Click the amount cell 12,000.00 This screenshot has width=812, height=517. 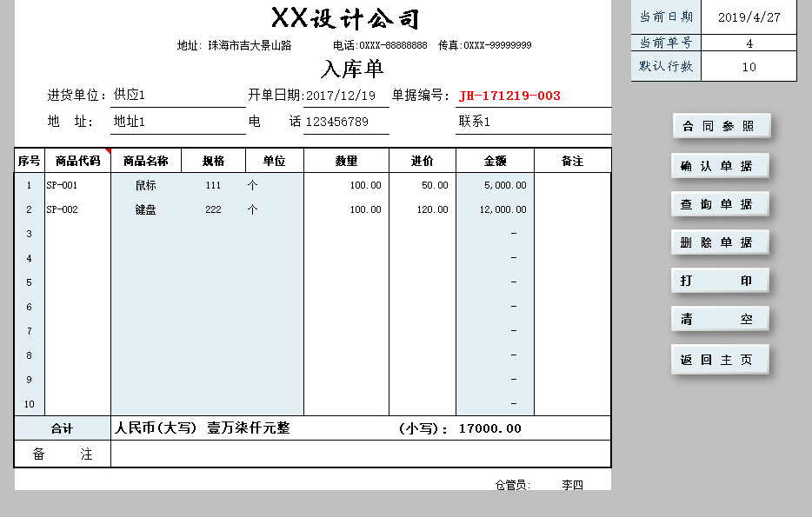pyautogui.click(x=495, y=209)
